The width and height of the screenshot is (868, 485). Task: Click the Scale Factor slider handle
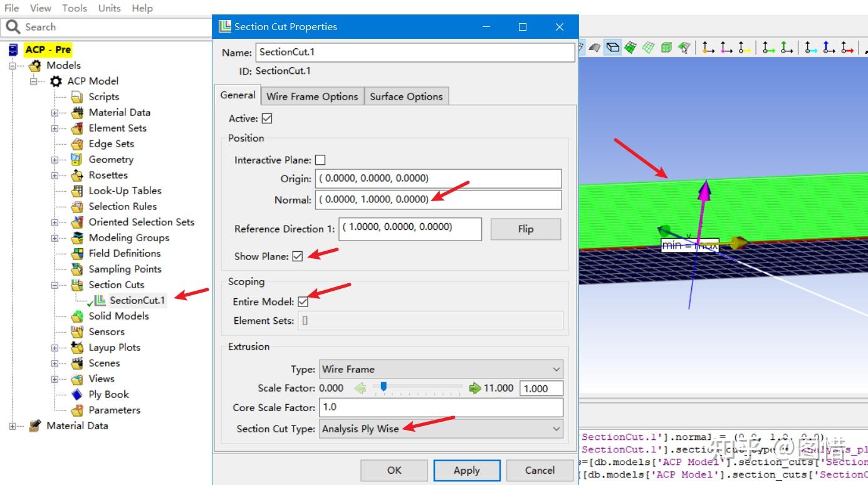coord(384,387)
